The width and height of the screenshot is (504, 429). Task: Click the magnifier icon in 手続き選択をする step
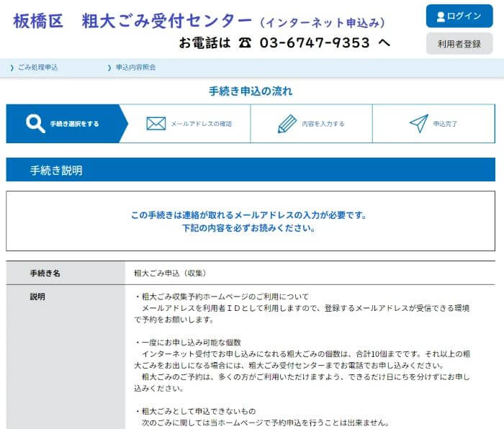[35, 123]
